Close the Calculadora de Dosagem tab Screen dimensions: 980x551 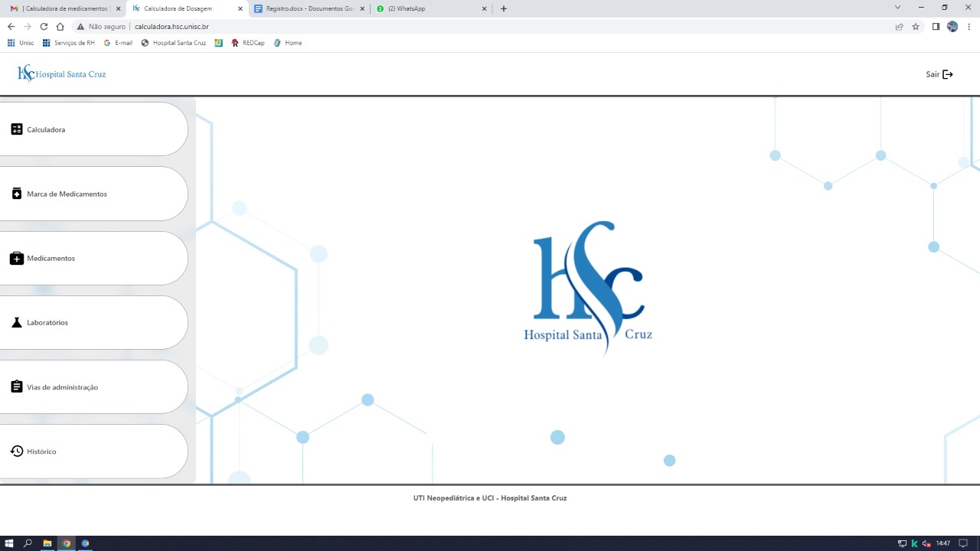coord(240,8)
